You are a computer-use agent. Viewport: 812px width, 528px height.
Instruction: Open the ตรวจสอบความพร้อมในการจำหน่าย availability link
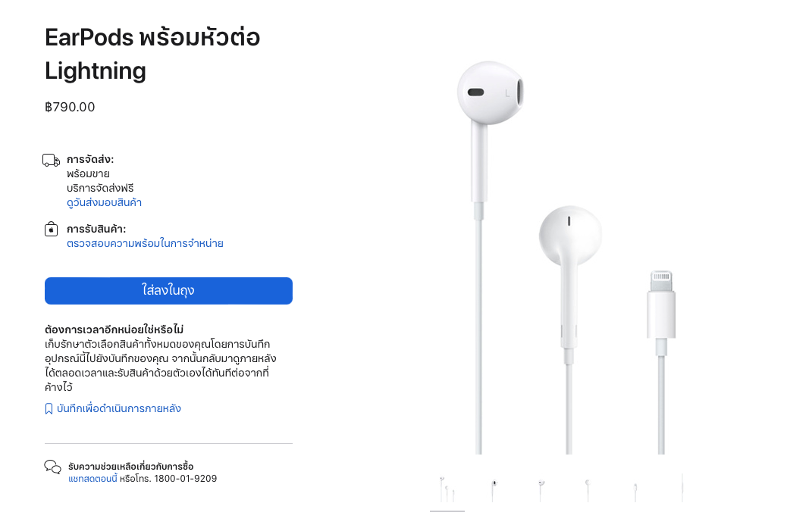[x=145, y=243]
